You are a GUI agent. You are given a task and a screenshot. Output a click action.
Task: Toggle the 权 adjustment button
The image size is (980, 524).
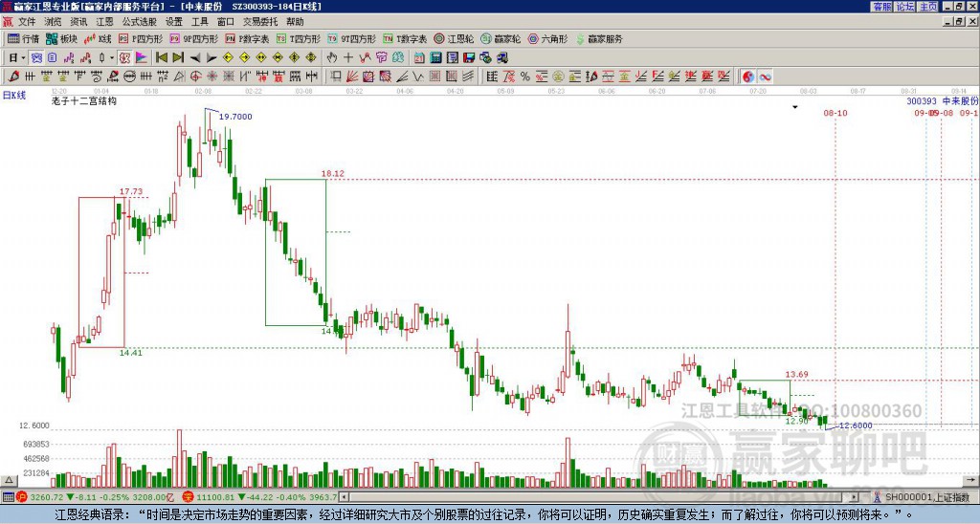pyautogui.click(x=124, y=58)
